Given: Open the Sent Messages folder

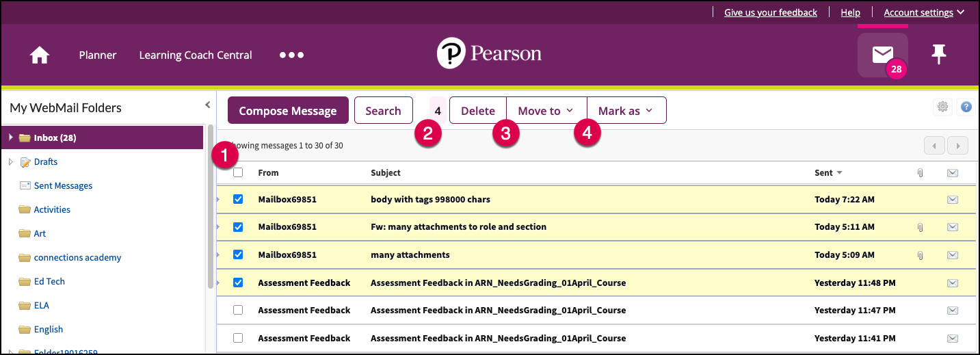Looking at the screenshot, I should [x=63, y=186].
